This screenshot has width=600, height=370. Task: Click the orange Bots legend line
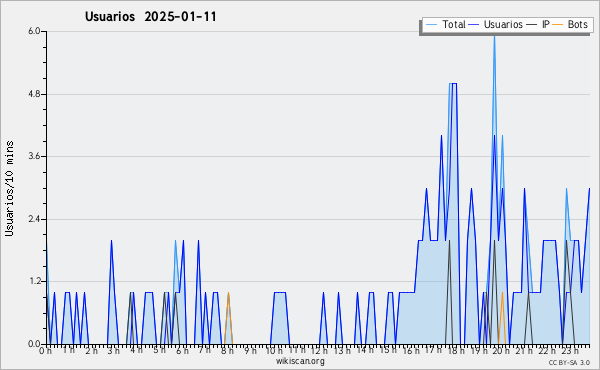(558, 25)
